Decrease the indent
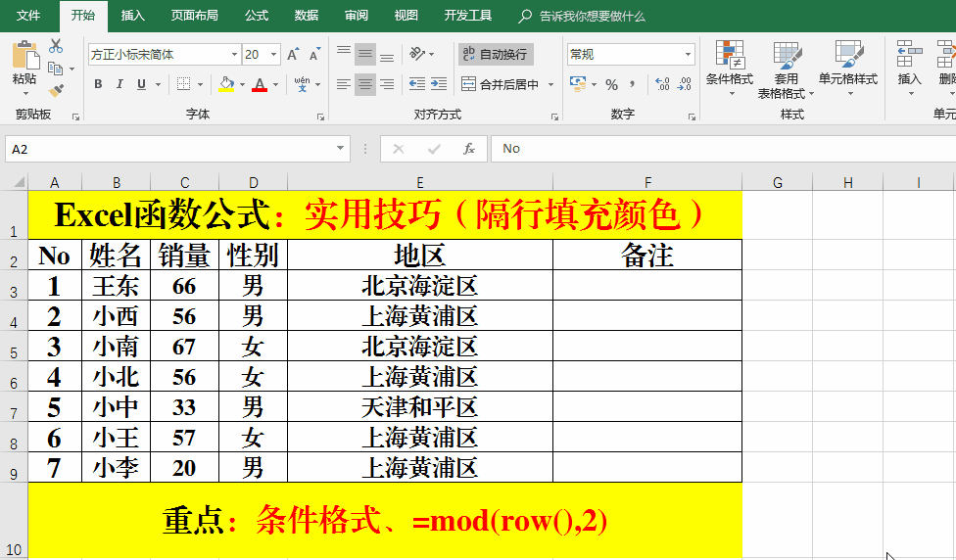 pos(417,84)
